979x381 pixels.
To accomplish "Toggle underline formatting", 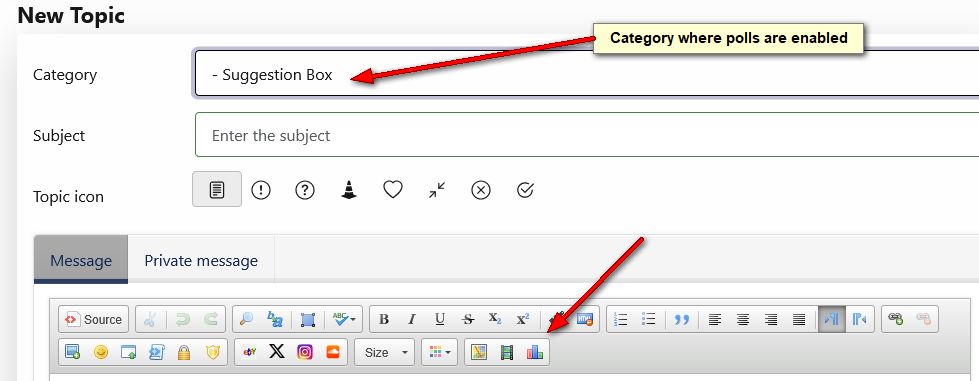I will (x=440, y=319).
